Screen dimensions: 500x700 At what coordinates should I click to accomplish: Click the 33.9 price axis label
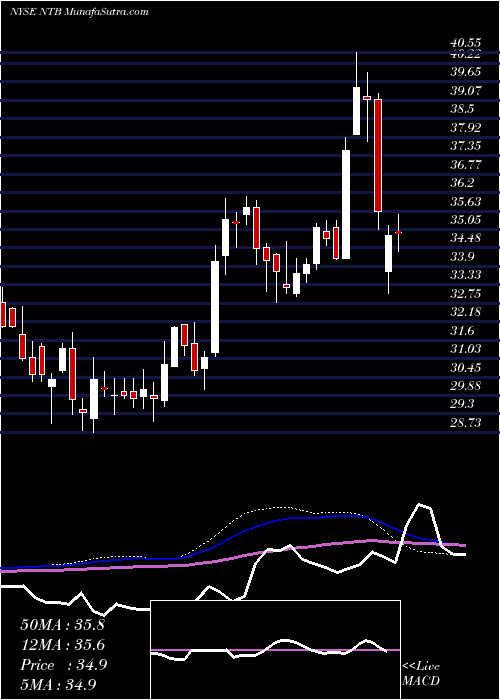(462, 256)
